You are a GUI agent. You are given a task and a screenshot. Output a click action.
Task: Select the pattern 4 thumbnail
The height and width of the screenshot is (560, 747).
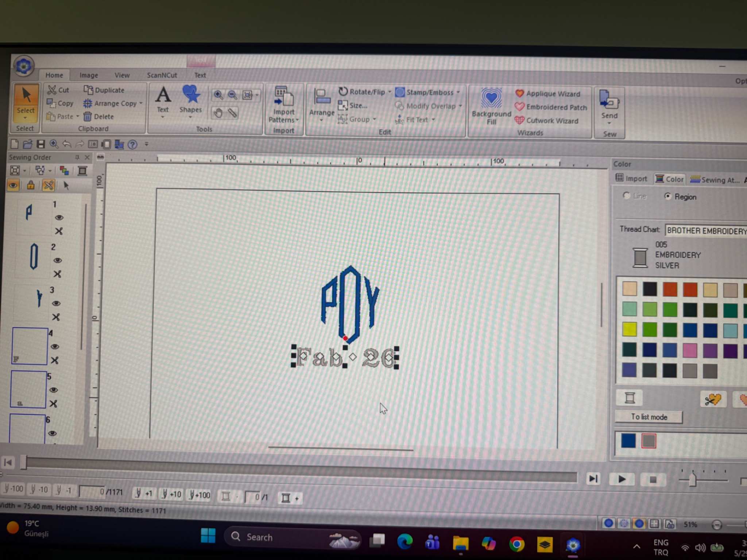30,346
